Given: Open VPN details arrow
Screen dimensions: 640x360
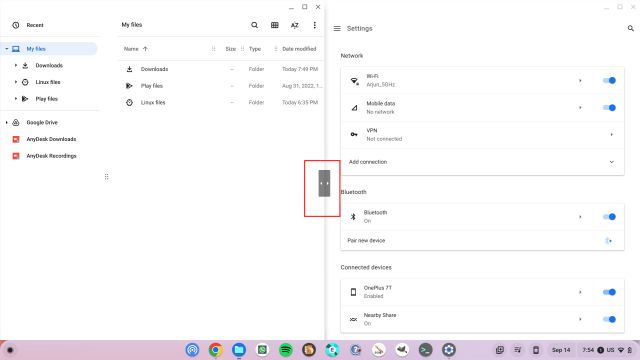Looking at the screenshot, I should 611,135.
